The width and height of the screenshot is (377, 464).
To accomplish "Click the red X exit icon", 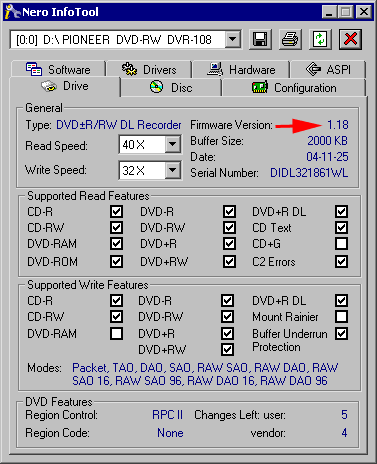I will (x=350, y=39).
